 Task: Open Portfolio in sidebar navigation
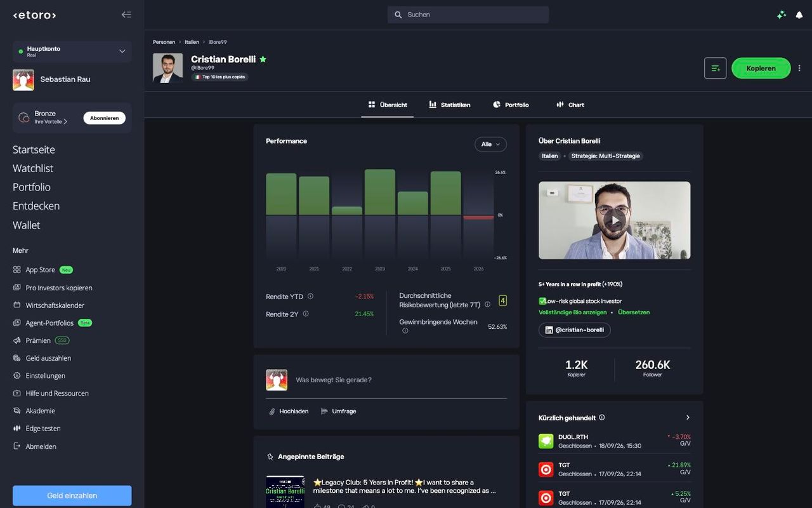pos(32,187)
